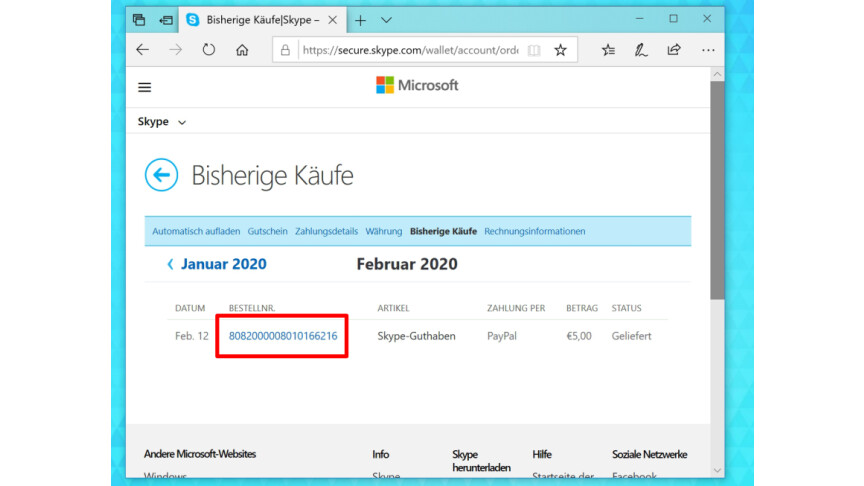This screenshot has height=486, width=864.
Task: Click the Februar 2020 heading
Action: (x=407, y=264)
